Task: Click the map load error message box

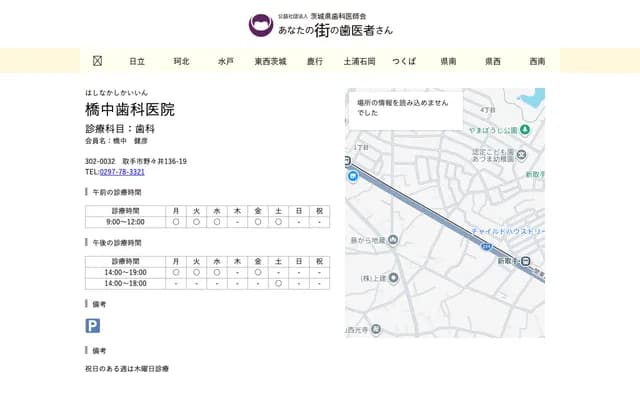Action: (406, 110)
